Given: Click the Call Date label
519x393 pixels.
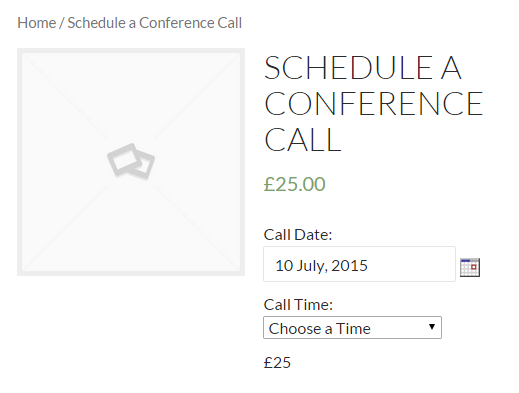Looking at the screenshot, I should 298,235.
